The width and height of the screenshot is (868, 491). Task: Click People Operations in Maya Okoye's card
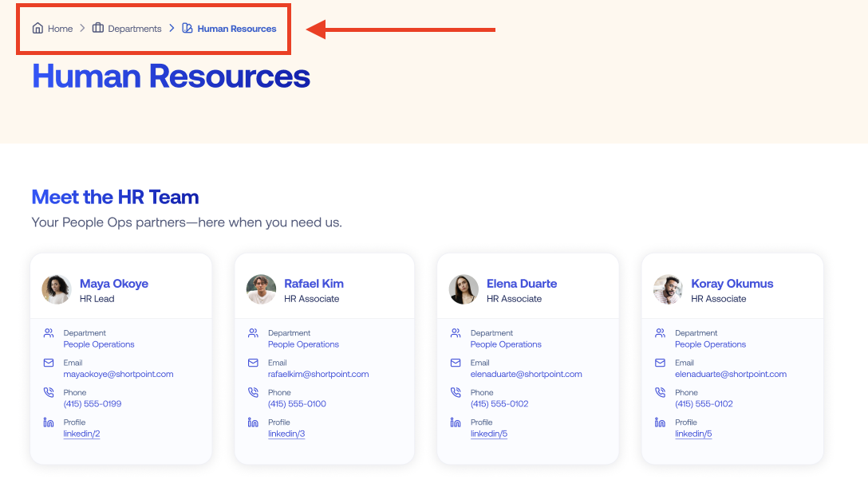tap(99, 344)
